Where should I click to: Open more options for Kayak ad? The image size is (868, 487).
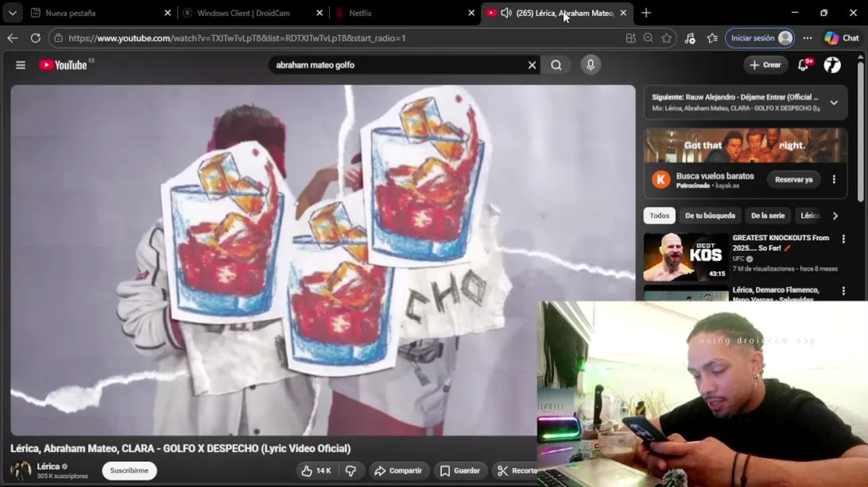click(x=834, y=179)
